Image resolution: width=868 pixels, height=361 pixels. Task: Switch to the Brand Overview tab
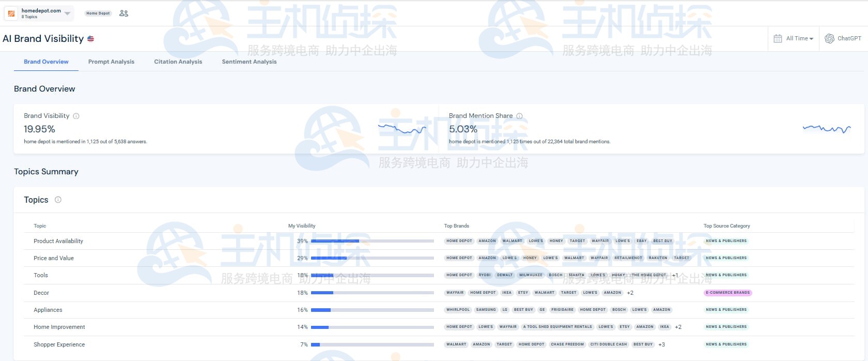coord(46,62)
